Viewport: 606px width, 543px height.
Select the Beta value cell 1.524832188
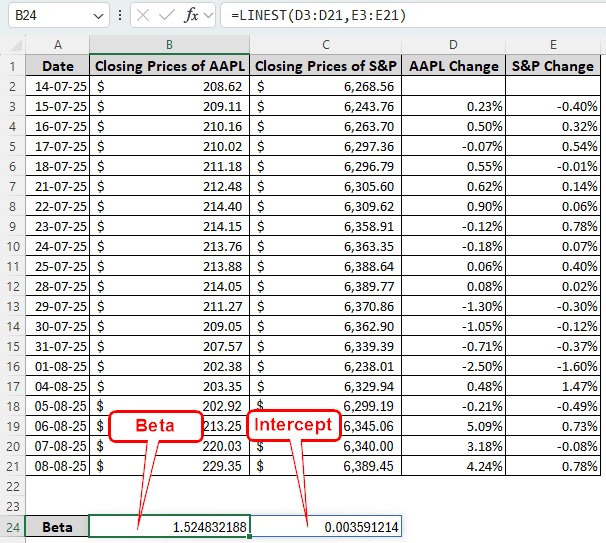point(169,527)
